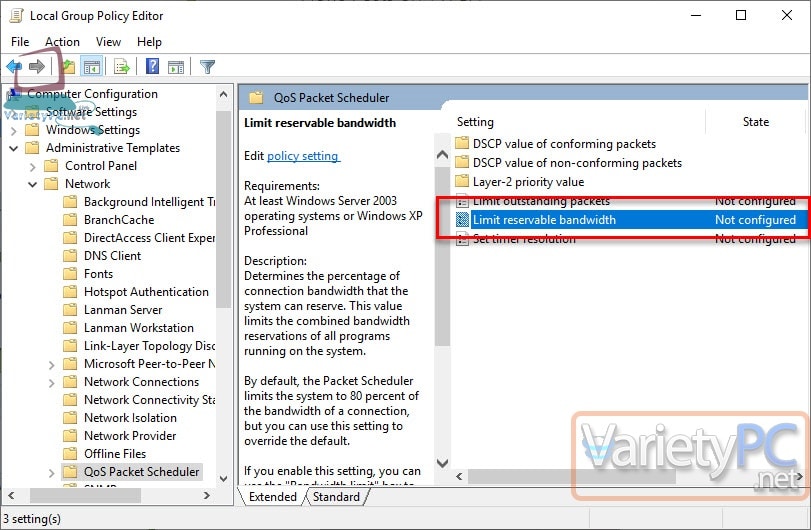Click the Back arrow toolbar icon
This screenshot has height=530, width=811.
(x=14, y=67)
